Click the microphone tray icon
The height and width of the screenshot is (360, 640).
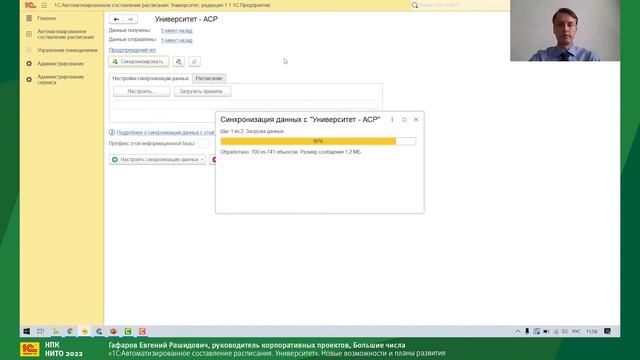click(527, 331)
